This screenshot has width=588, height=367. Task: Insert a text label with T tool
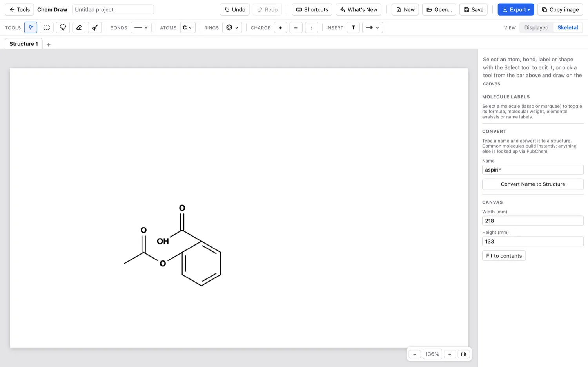pos(353,27)
